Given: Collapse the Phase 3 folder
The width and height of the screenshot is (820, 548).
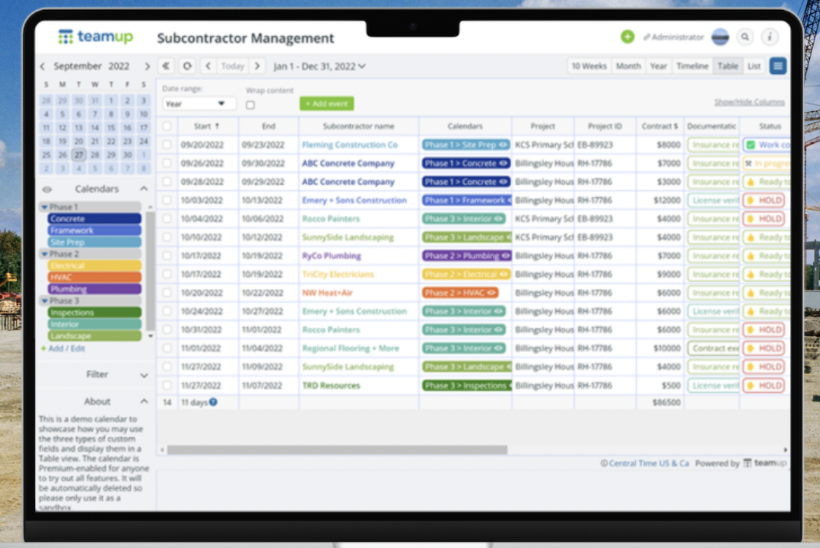Looking at the screenshot, I should (x=44, y=301).
